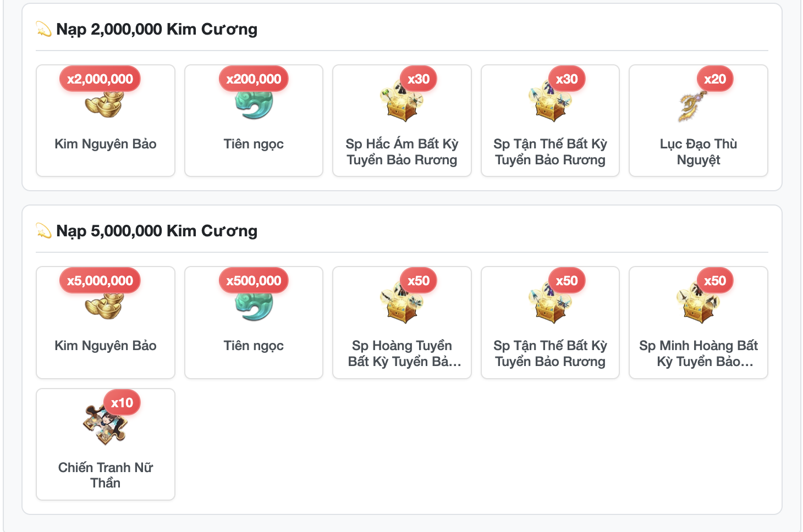The width and height of the screenshot is (803, 532).
Task: Click the Nạp 2,000,000 Kim Cương heading
Action: click(x=157, y=29)
